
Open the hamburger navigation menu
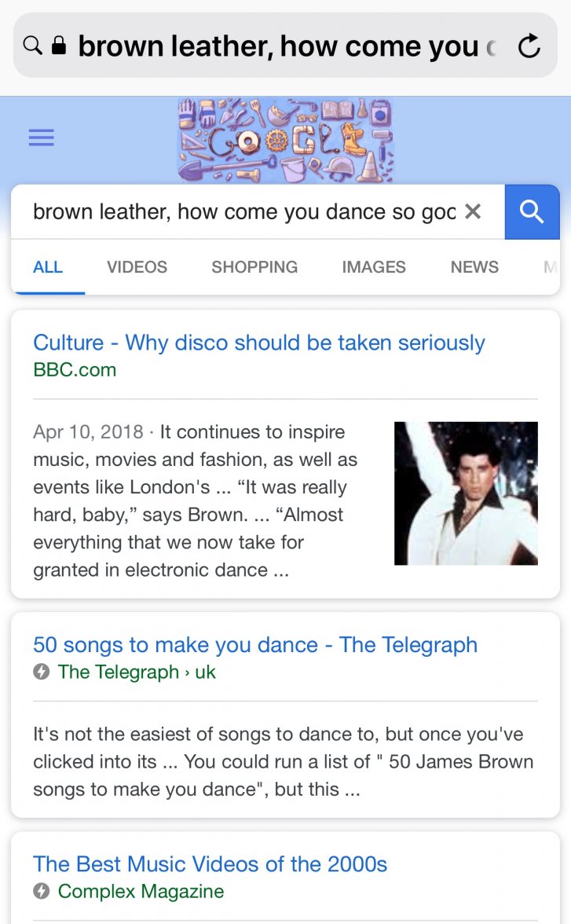(41, 138)
